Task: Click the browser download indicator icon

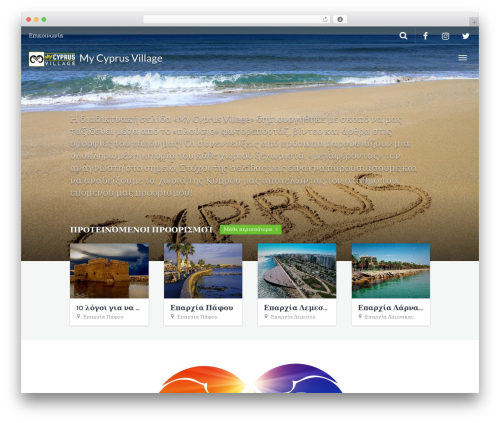Action: pos(340,19)
